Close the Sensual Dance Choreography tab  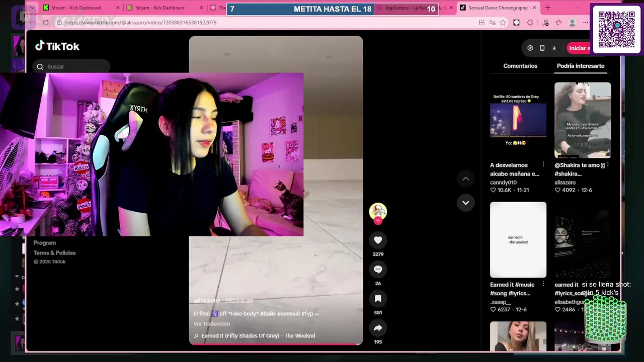tap(534, 8)
